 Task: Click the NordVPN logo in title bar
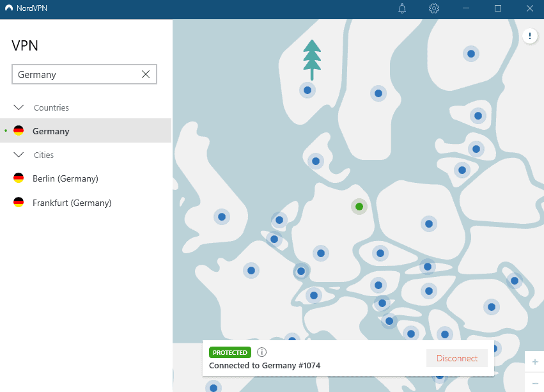click(8, 8)
